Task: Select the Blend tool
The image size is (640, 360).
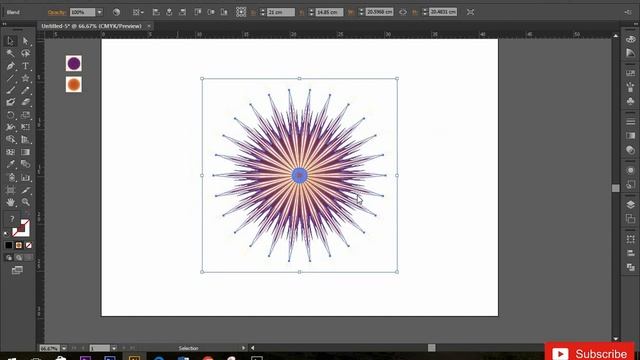Action: pyautogui.click(x=25, y=164)
